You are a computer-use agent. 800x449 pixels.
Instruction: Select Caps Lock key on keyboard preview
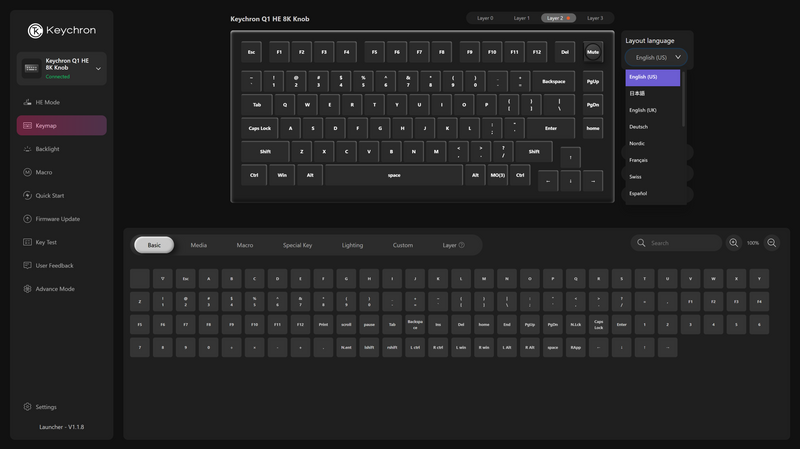(x=260, y=129)
